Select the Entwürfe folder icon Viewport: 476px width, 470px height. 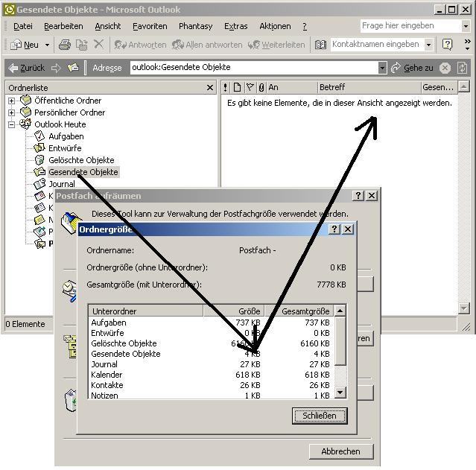pos(40,148)
